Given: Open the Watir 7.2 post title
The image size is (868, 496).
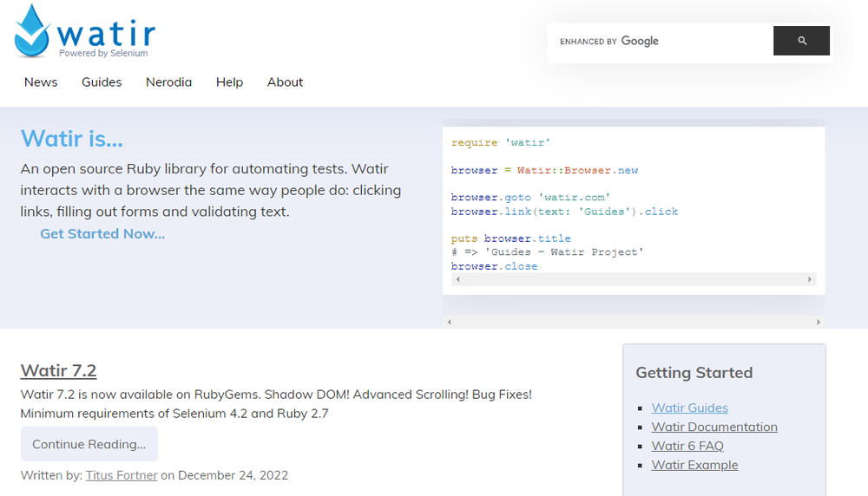Looking at the screenshot, I should pos(59,370).
